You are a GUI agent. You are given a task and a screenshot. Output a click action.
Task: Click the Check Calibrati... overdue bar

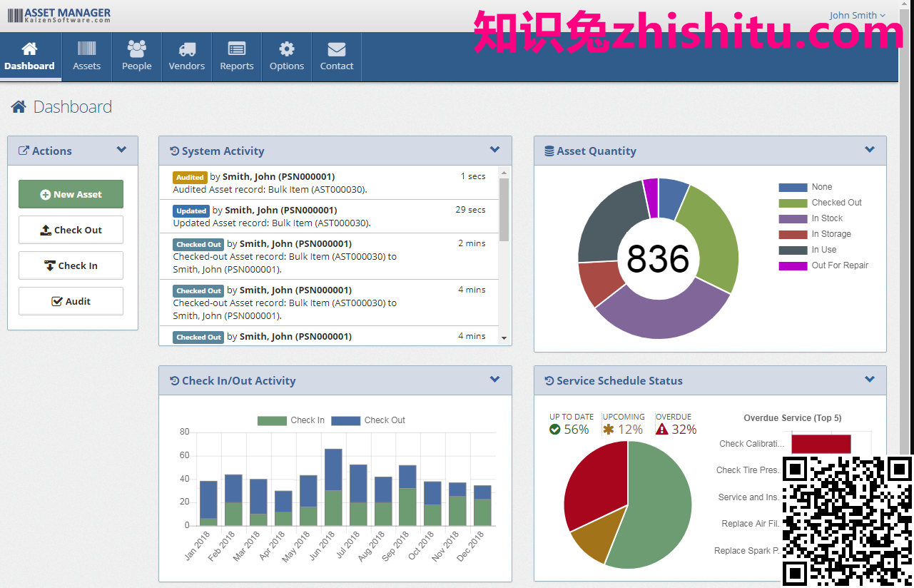click(821, 443)
